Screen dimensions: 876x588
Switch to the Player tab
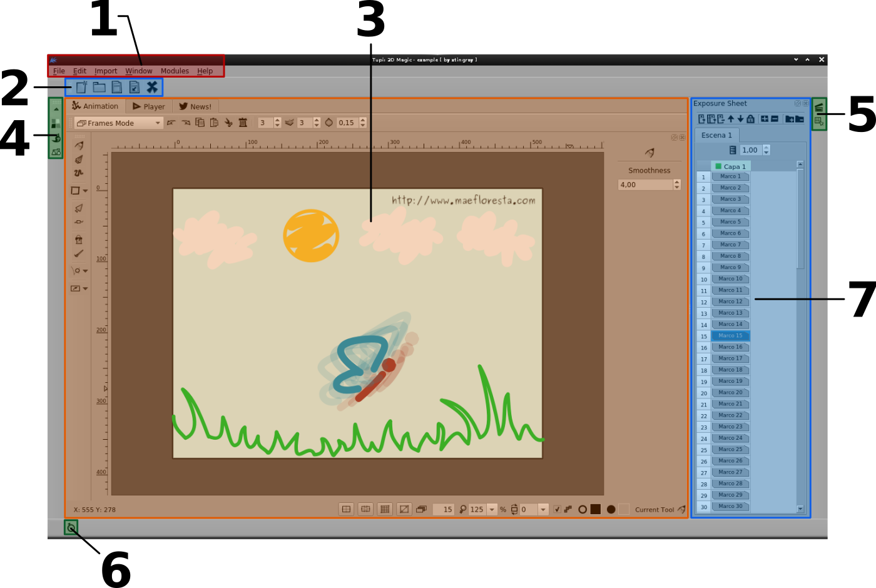(x=149, y=106)
